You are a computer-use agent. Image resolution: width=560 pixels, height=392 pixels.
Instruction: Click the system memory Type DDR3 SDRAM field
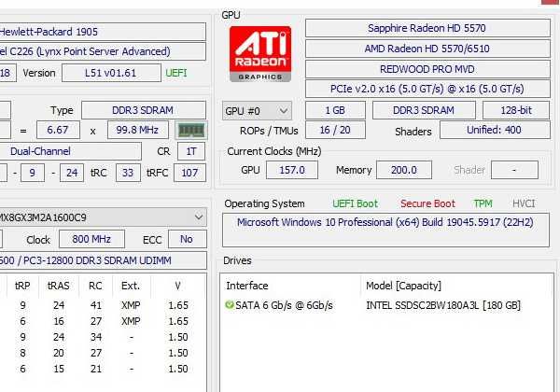[x=144, y=110]
